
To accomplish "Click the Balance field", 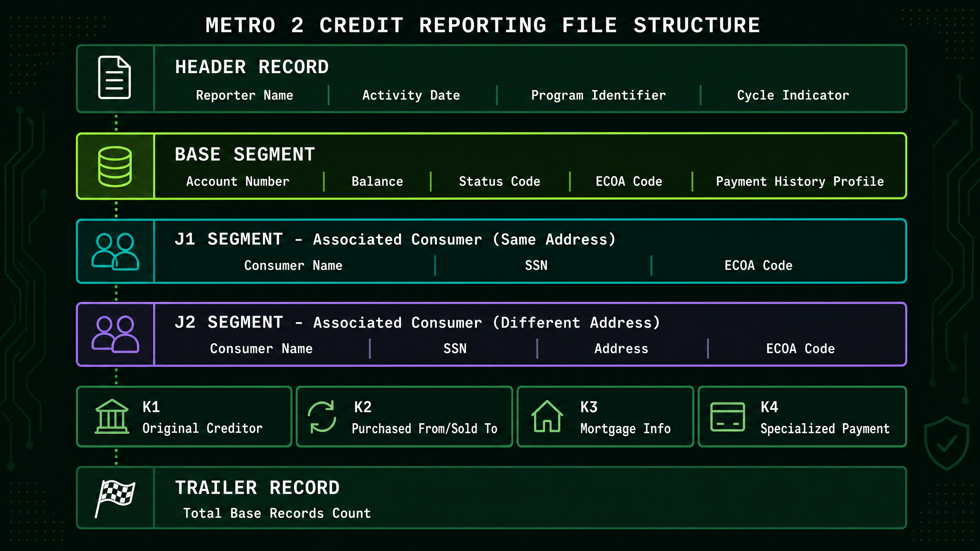I will tap(377, 181).
